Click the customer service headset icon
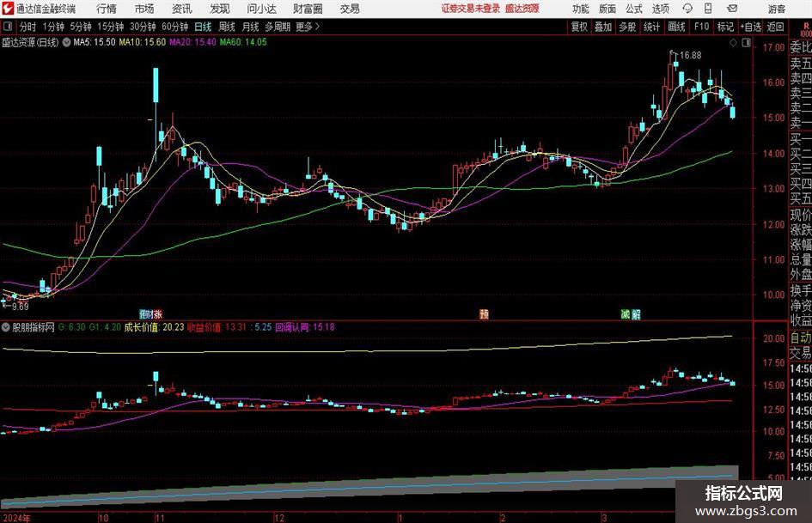Viewport: 812px width, 523px height. 687,9
